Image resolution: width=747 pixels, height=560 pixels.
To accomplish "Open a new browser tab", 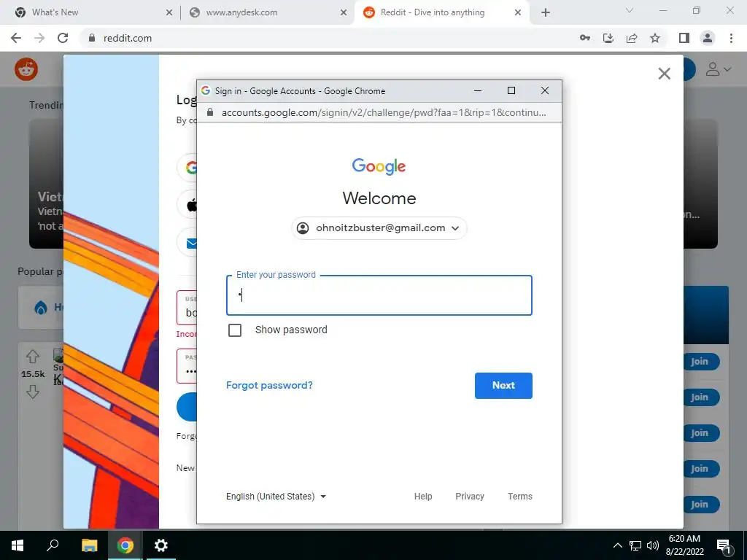I will pyautogui.click(x=546, y=12).
